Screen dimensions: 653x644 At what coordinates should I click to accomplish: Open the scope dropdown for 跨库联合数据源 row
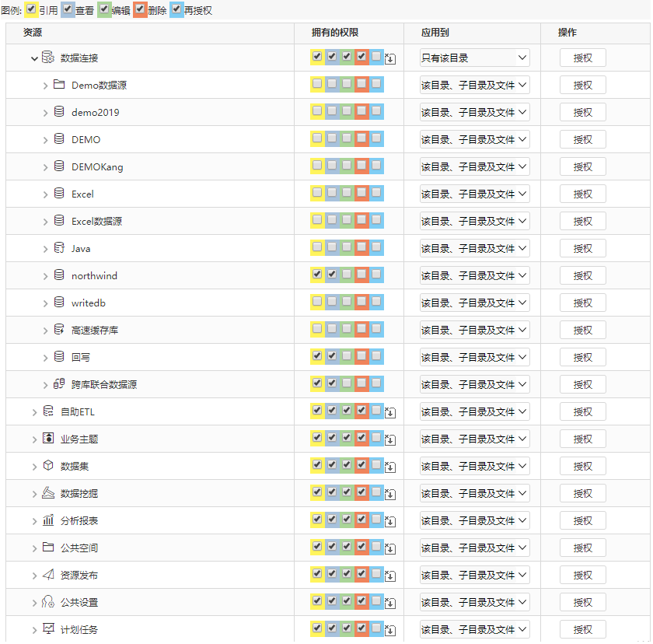[x=475, y=384]
